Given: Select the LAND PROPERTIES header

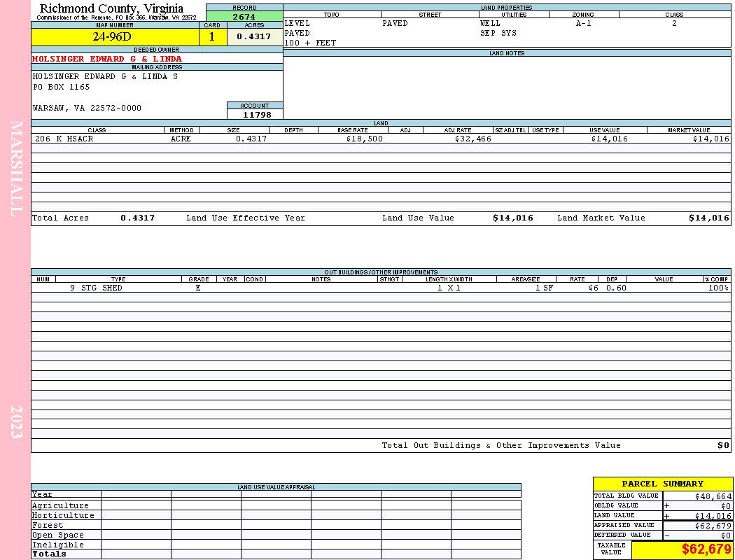Looking at the screenshot, I should 506,8.
